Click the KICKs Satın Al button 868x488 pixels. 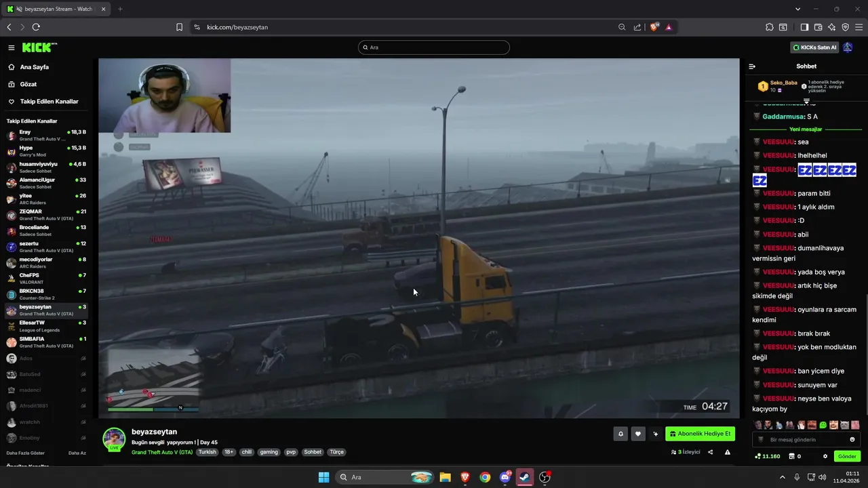click(x=814, y=47)
